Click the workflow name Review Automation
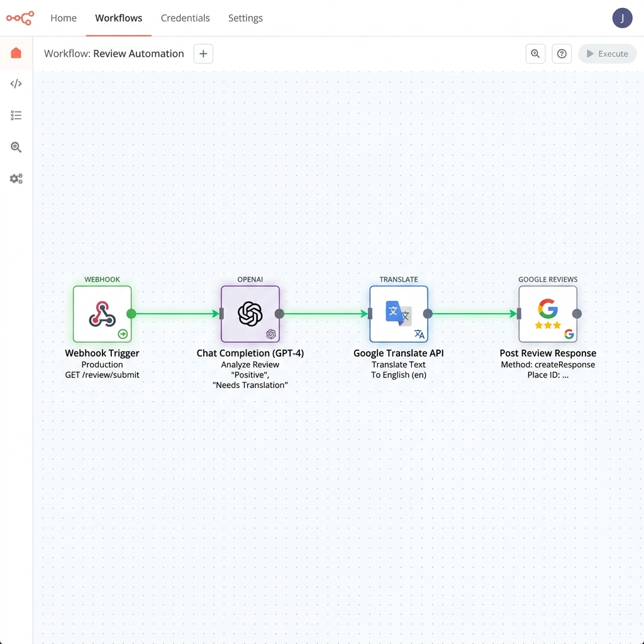644x644 pixels. click(x=138, y=54)
